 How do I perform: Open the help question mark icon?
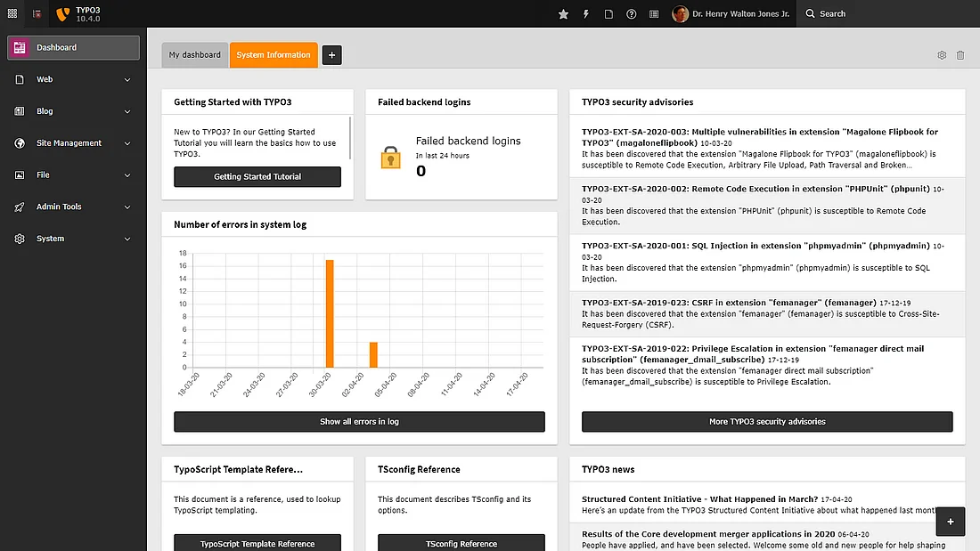pos(632,14)
